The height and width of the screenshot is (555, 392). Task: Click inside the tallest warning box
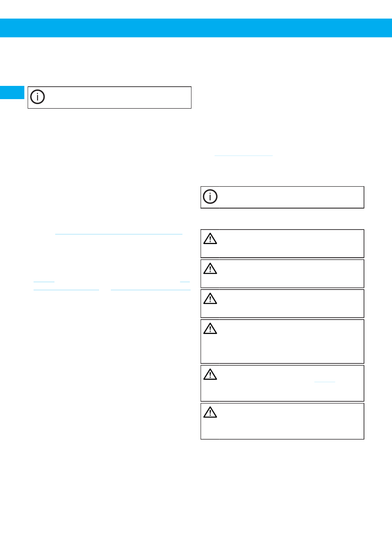click(x=282, y=342)
